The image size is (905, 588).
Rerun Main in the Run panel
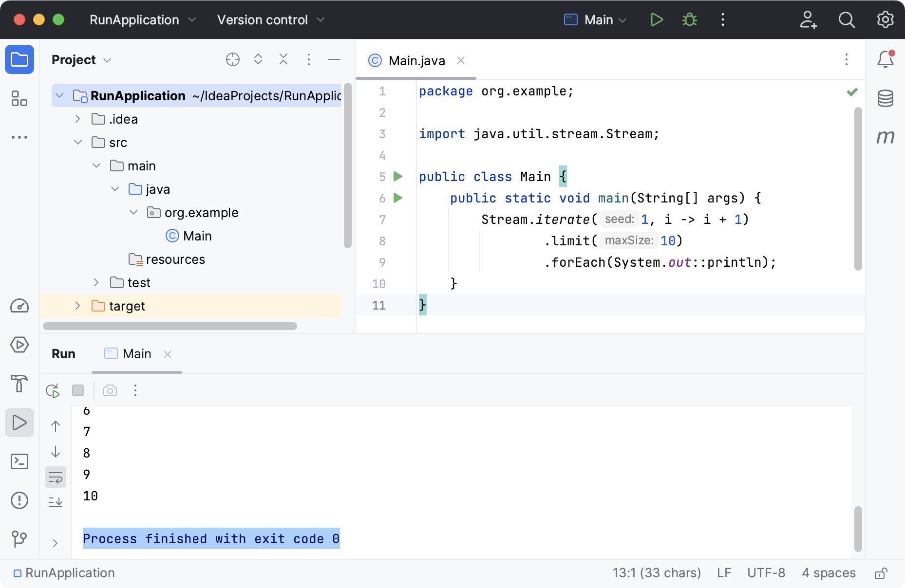[53, 390]
